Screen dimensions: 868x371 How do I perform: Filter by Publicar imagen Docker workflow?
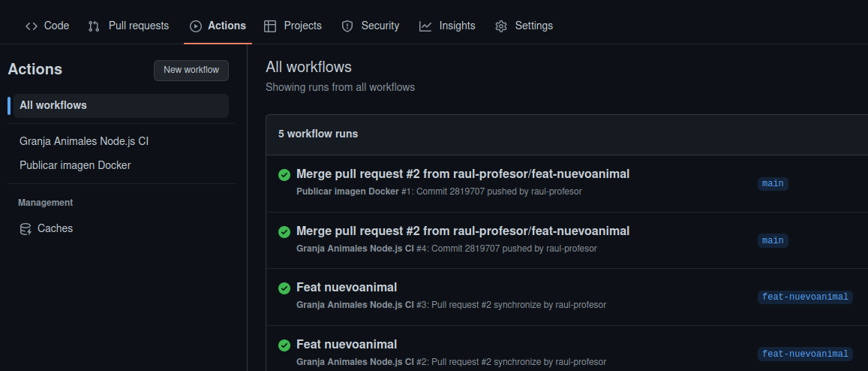coord(75,165)
